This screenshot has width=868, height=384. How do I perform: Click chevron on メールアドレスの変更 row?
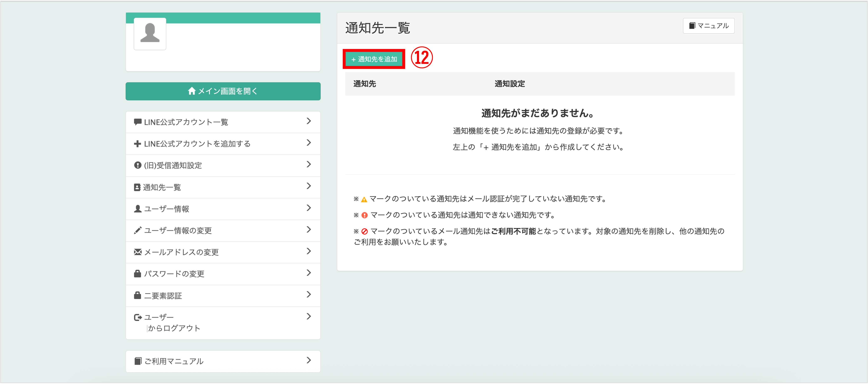click(x=309, y=251)
